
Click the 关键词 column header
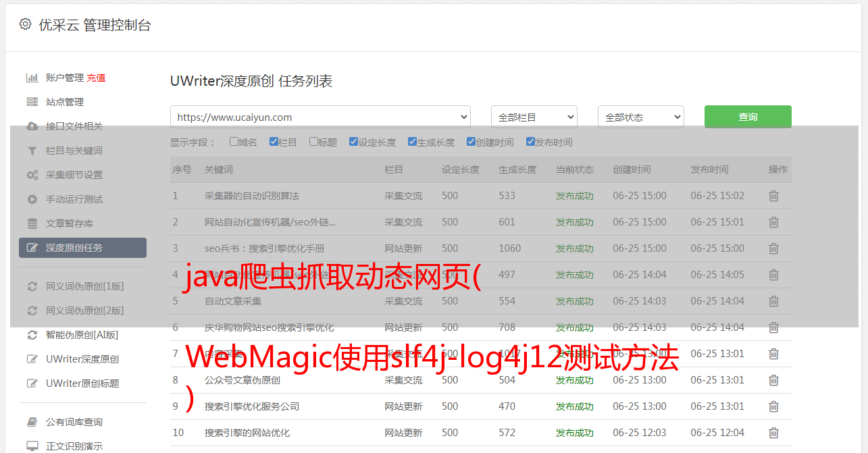219,169
